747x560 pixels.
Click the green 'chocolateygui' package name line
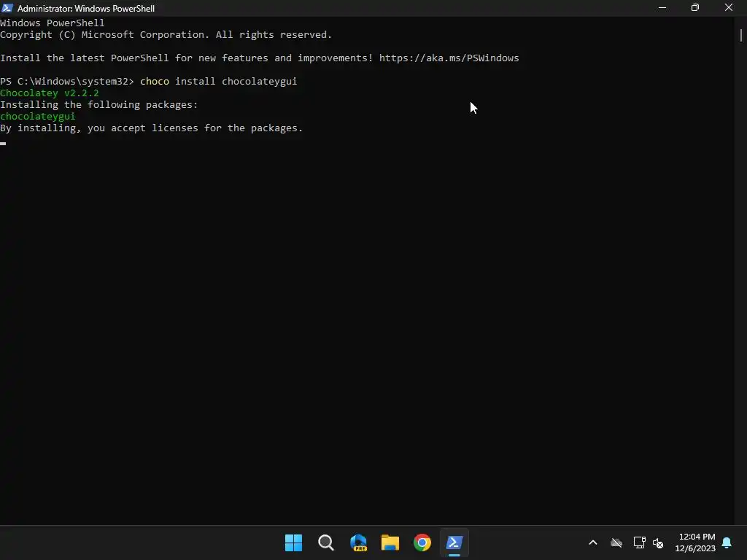tap(38, 116)
